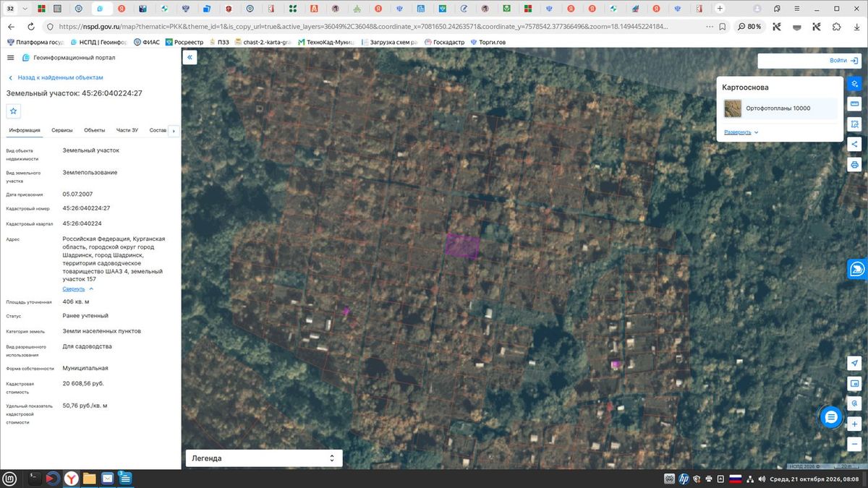Expand the Картооснова basemap list
Image resolution: width=868 pixels, height=488 pixels.
coord(741,132)
